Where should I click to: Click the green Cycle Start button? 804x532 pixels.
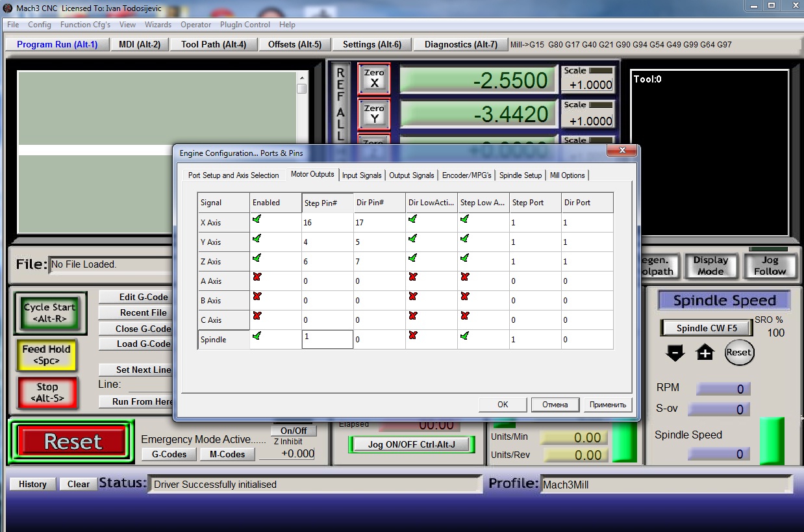coord(50,312)
